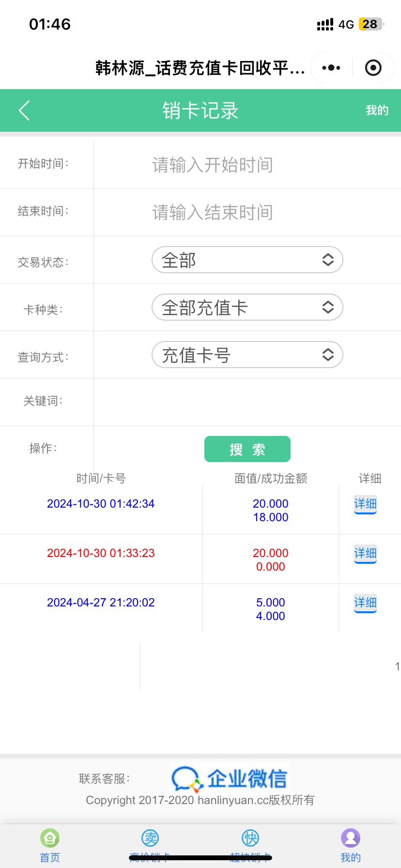Open the 卡种类 dropdown showing 全部充值卡
The image size is (401, 868).
coord(247,308)
